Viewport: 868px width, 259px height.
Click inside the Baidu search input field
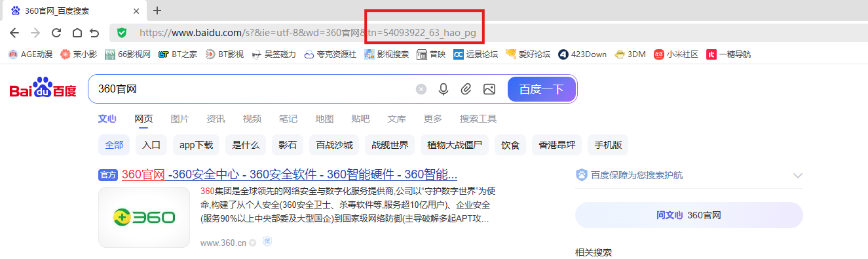click(x=252, y=89)
